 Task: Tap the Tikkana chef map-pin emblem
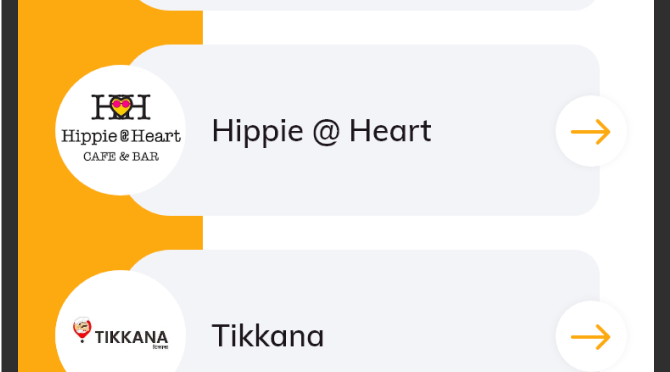(x=82, y=330)
